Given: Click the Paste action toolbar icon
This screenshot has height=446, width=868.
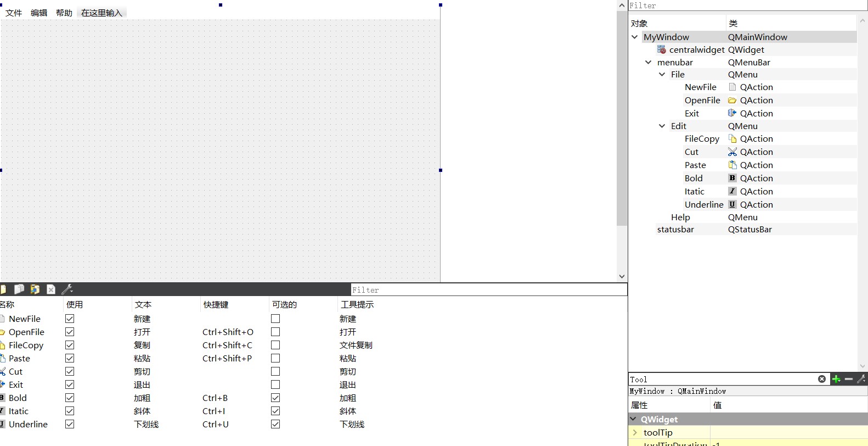Looking at the screenshot, I should click(35, 289).
